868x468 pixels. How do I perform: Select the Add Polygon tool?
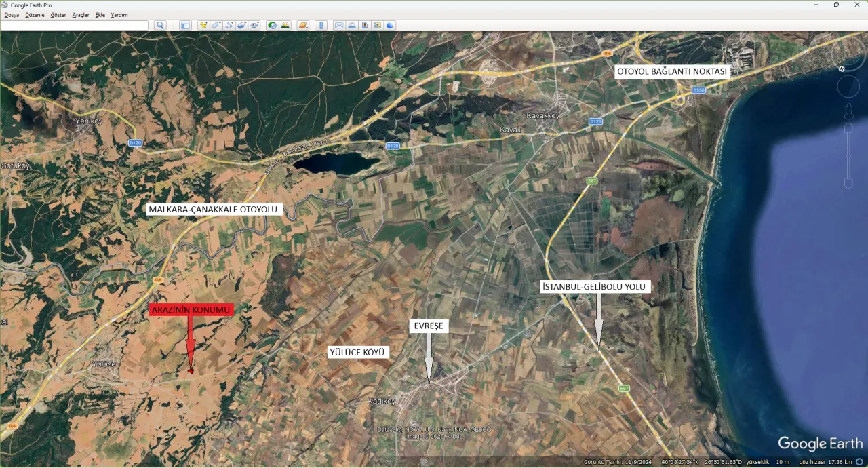[x=216, y=25]
